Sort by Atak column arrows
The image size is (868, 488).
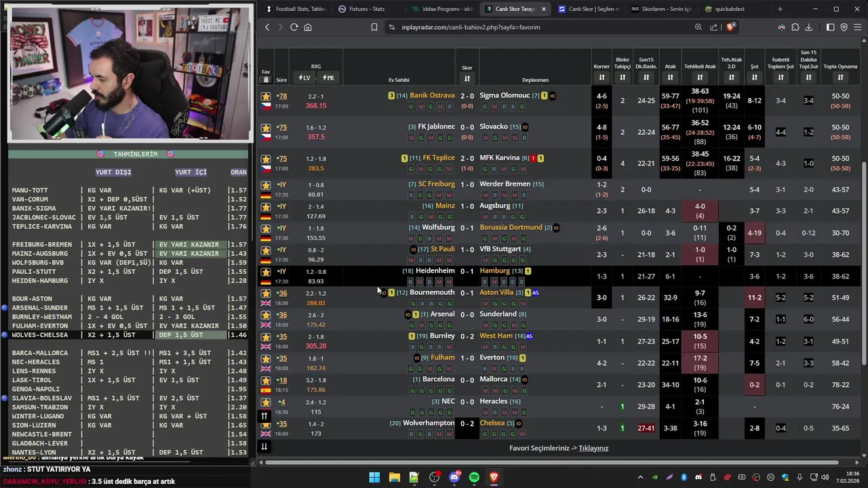point(670,77)
